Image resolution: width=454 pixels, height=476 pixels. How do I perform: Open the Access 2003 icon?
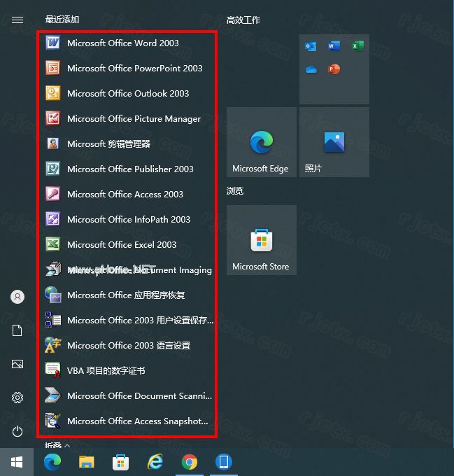[53, 194]
